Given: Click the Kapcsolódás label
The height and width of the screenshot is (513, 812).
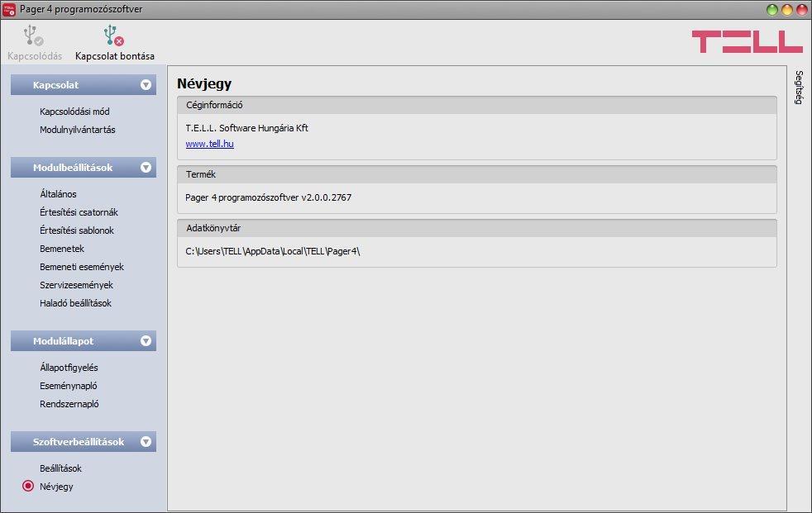Looking at the screenshot, I should click(35, 56).
